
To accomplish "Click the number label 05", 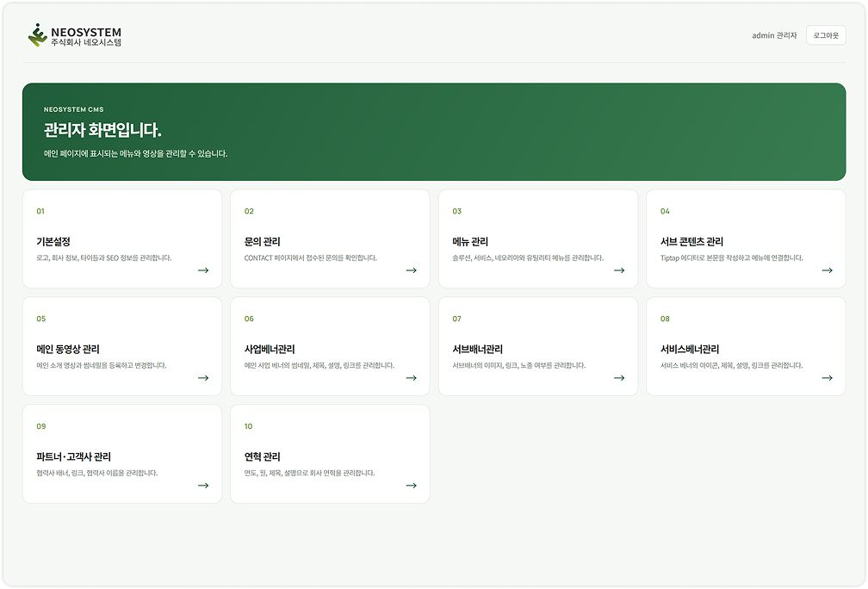I will tap(41, 319).
